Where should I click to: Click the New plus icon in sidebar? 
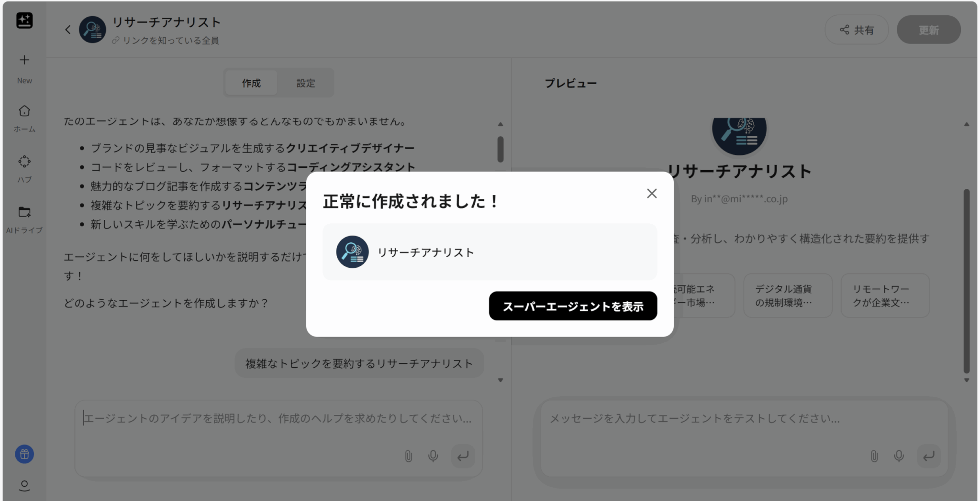(24, 60)
